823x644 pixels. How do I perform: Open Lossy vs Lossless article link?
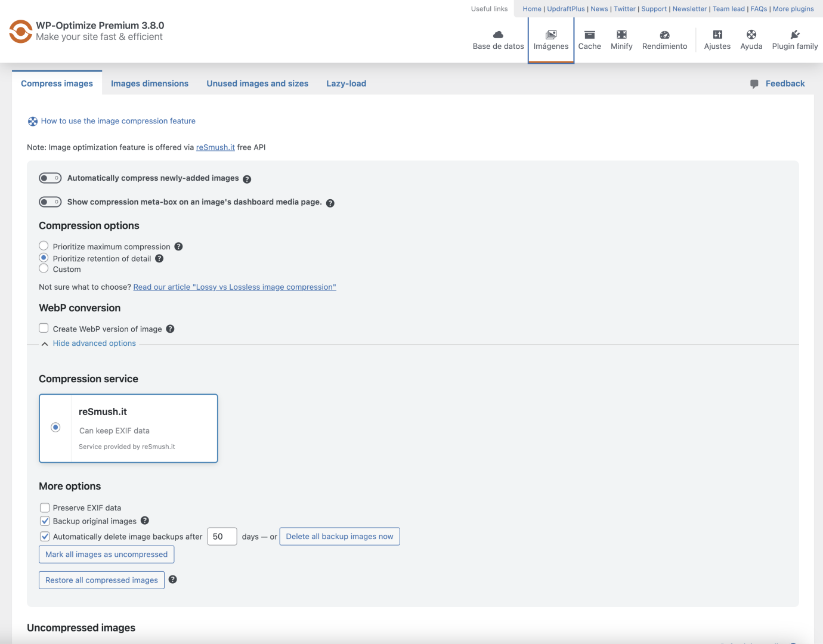pyautogui.click(x=235, y=287)
